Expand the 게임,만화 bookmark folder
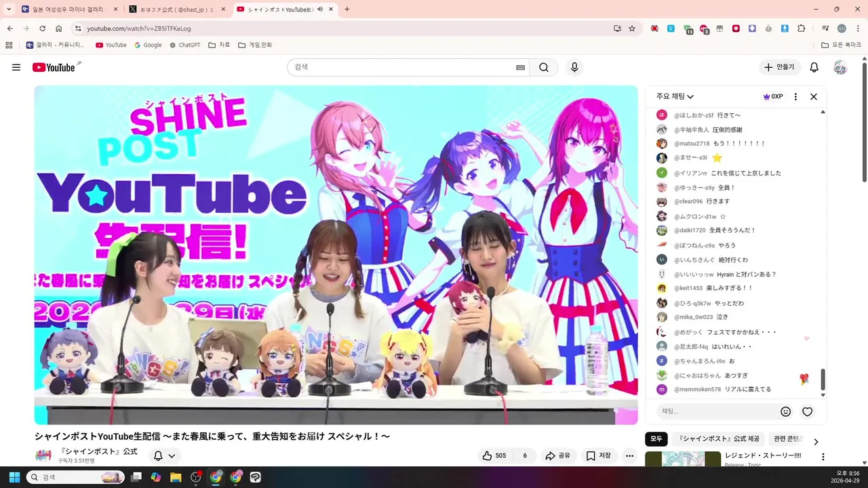The image size is (868, 488). (255, 45)
